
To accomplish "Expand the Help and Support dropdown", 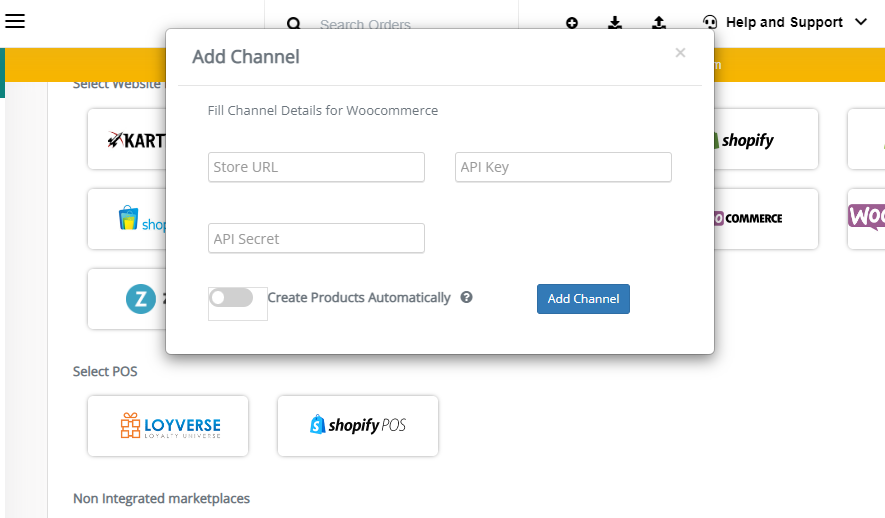I will [861, 22].
